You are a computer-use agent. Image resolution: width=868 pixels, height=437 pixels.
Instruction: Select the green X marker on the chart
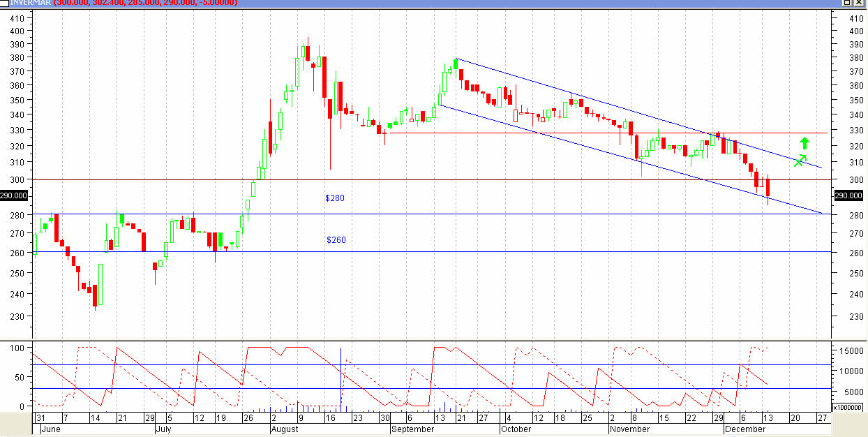(800, 161)
